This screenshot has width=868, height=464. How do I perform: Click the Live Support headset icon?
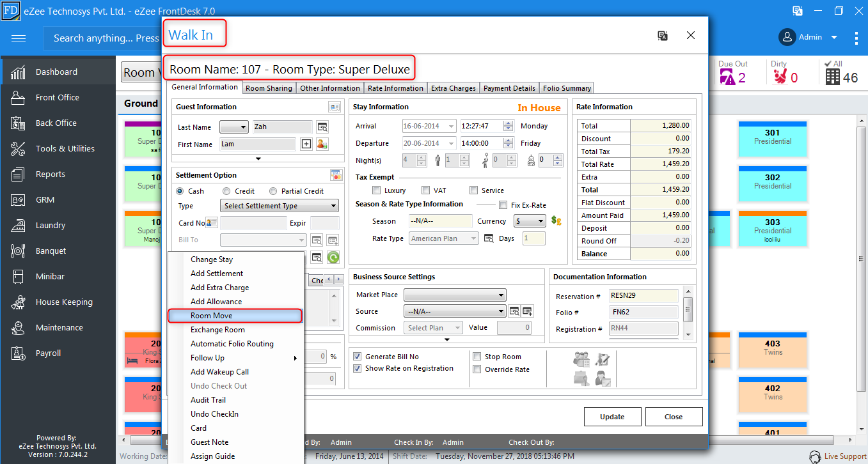[x=815, y=456]
